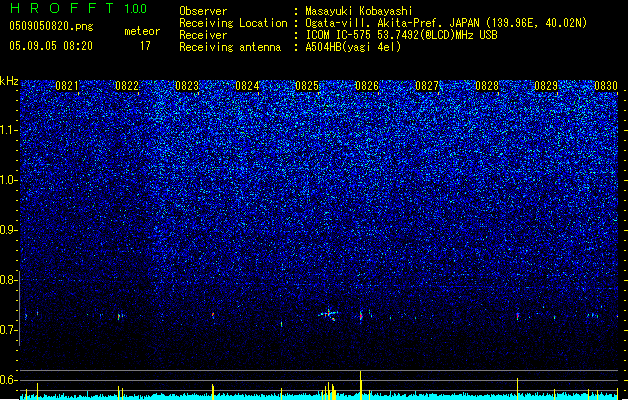Click the 0827 time marker
This screenshot has width=629, height=400.
427,86
